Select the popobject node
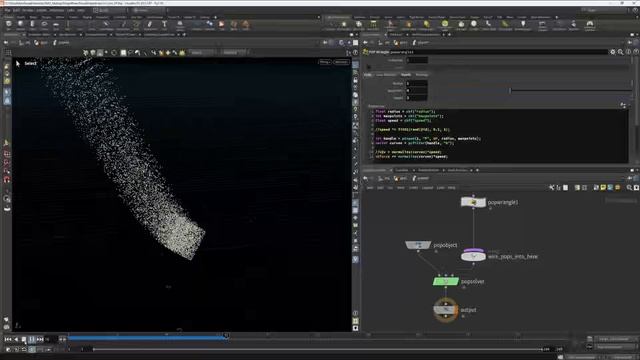The image size is (640, 360). (x=418, y=245)
